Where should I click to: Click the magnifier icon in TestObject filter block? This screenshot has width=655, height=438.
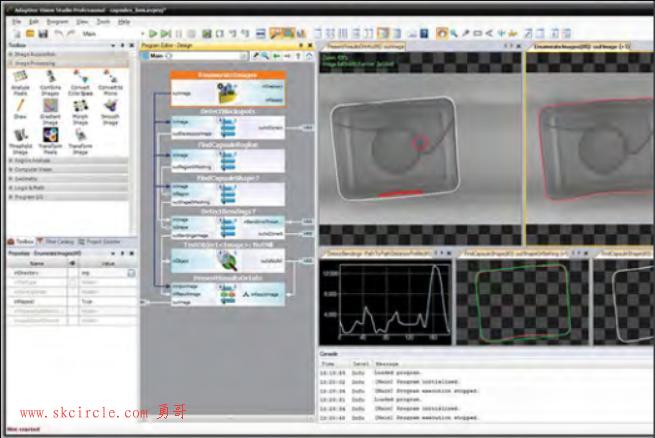(x=228, y=261)
